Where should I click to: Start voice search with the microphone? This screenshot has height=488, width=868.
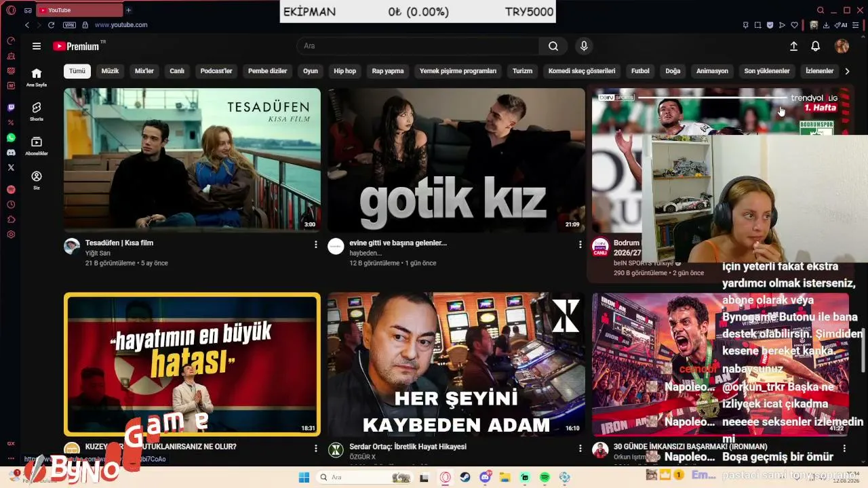click(x=584, y=46)
